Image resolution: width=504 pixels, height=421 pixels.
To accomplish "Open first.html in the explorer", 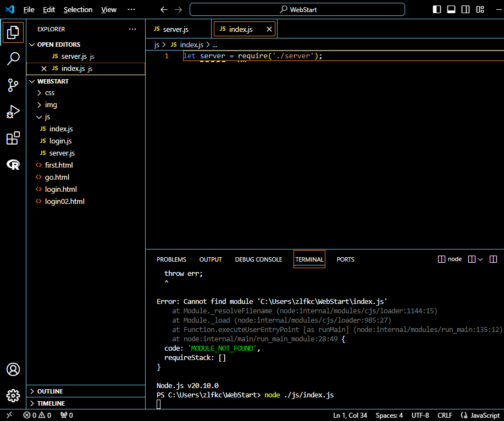I will pyautogui.click(x=86, y=165).
